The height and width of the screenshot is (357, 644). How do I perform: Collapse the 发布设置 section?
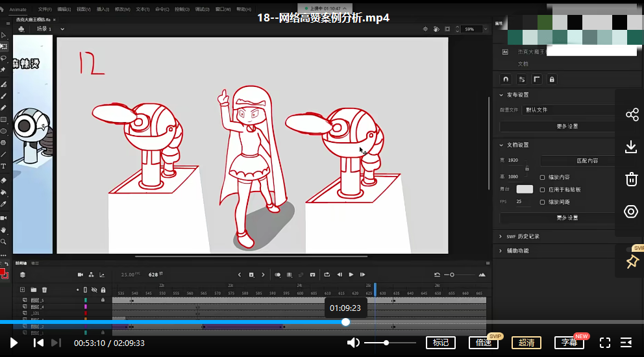click(501, 95)
